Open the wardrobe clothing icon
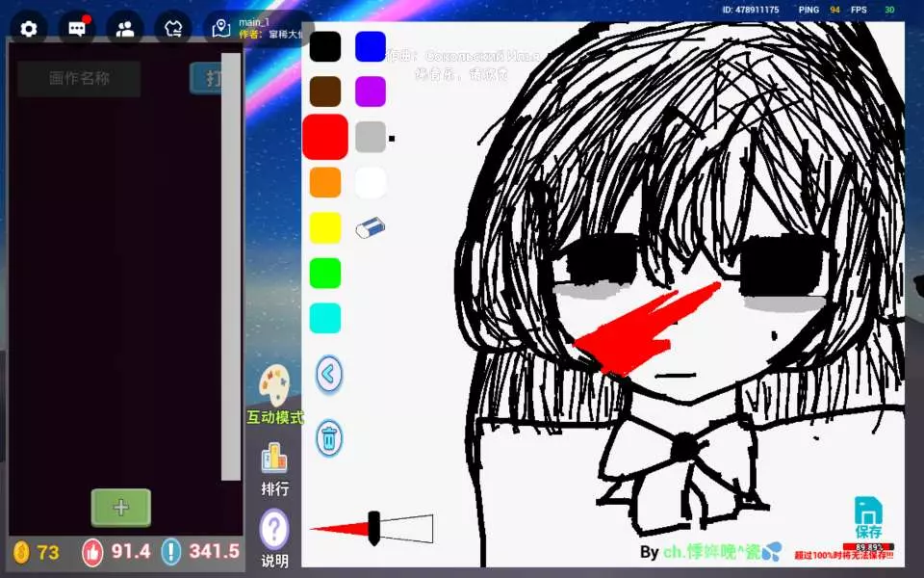Screen dimensions: 924x578 tap(173, 28)
